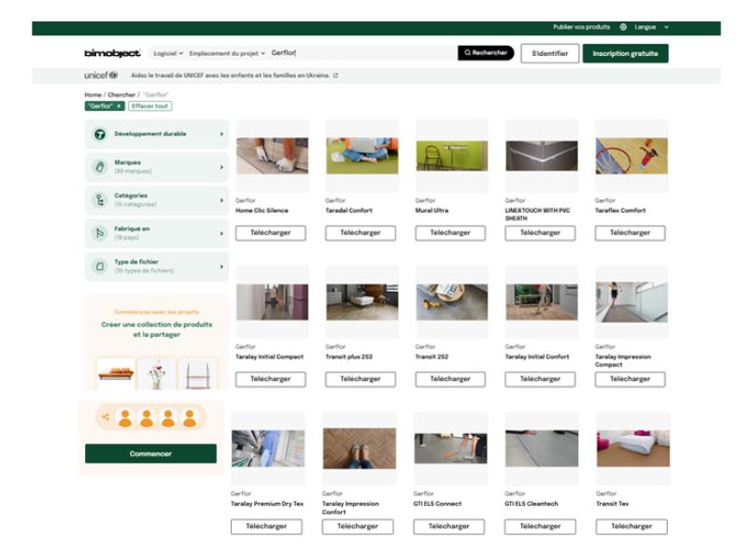The width and height of the screenshot is (752, 560).
Task: Go to Home in breadcrumb
Action: (x=92, y=95)
